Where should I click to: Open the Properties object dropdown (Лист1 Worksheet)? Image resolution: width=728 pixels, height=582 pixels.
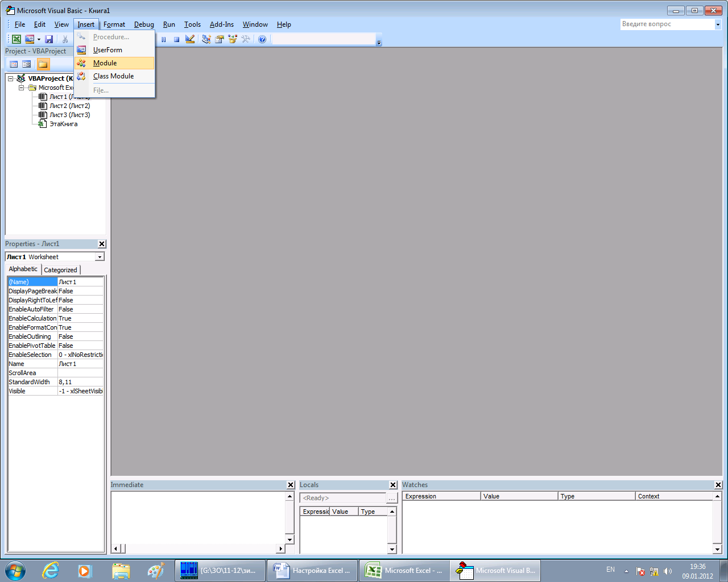(100, 257)
